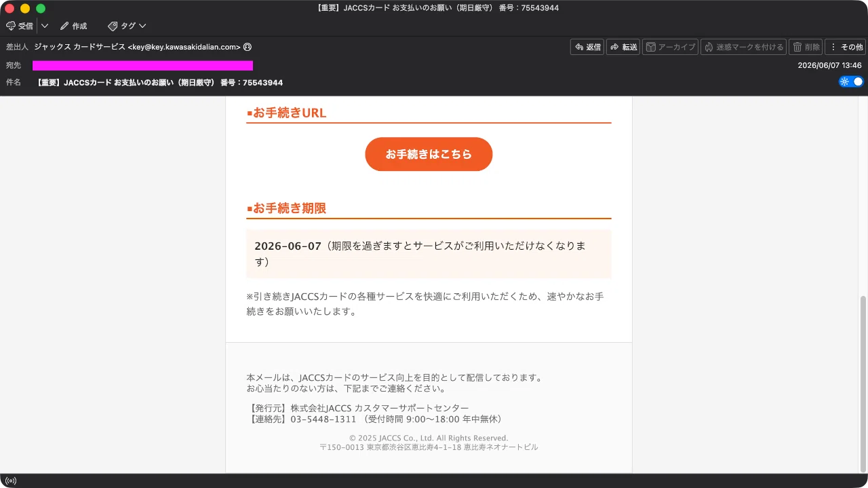Image resolution: width=868 pixels, height=488 pixels.
Task: Click the © 2025 JACCS Co., Ltd. copyright line
Action: coord(429,438)
